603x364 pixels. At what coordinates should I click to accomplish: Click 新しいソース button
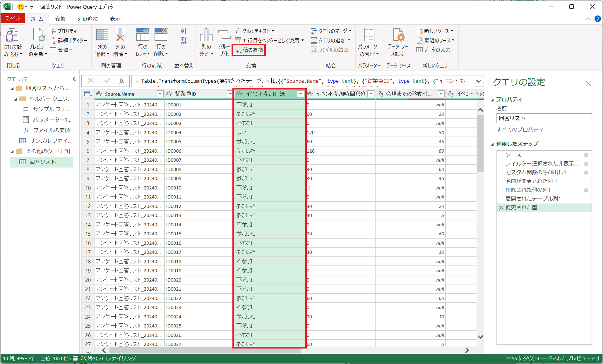(x=435, y=31)
